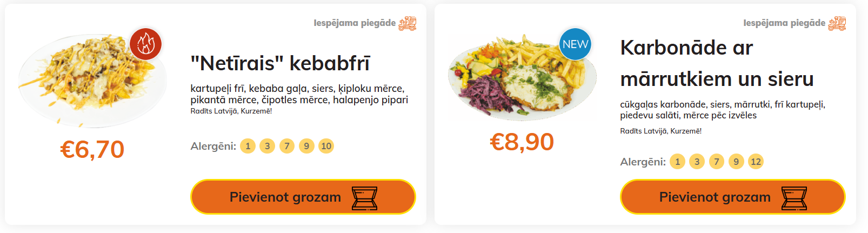Click allergen 1 badge on kebabfrī card
Screen dimensions: 868x233
(x=248, y=146)
